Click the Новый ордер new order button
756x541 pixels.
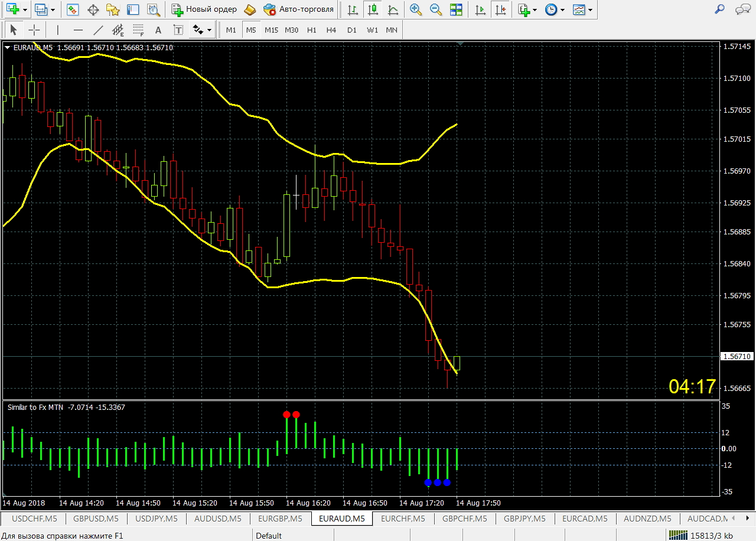[x=204, y=9]
